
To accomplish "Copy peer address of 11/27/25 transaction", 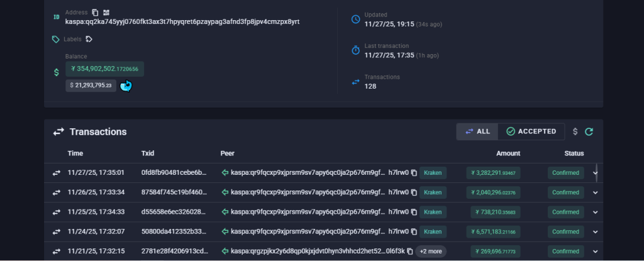I will (414, 172).
